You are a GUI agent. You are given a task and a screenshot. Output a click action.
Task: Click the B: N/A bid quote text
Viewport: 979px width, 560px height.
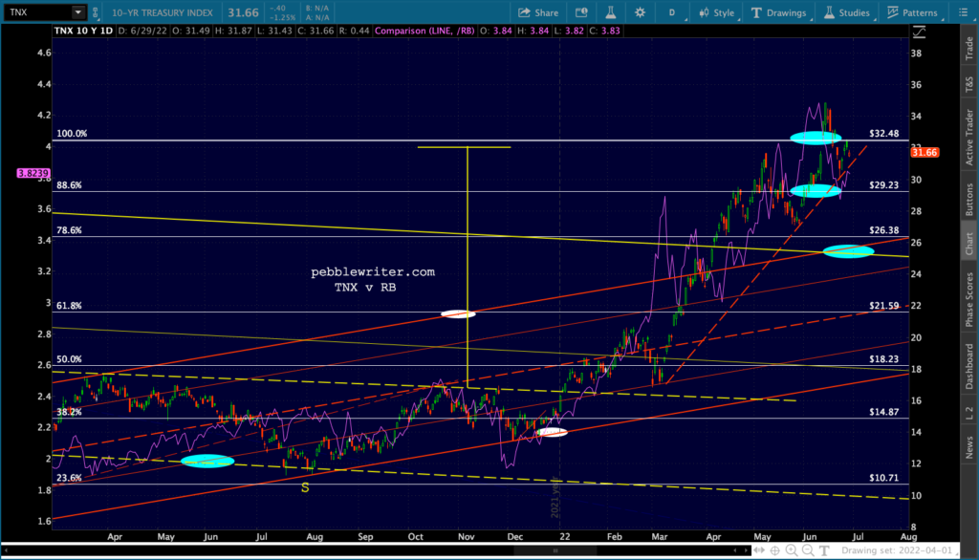317,8
